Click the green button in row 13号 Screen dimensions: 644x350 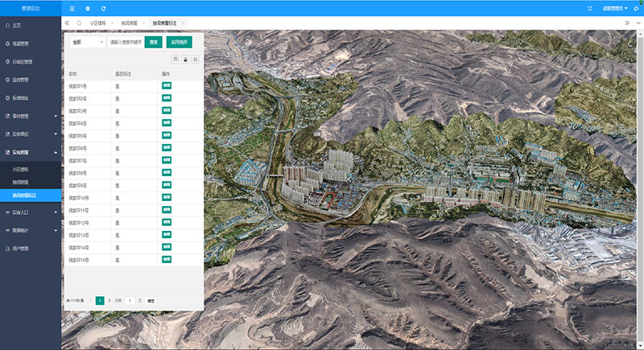pos(167,235)
